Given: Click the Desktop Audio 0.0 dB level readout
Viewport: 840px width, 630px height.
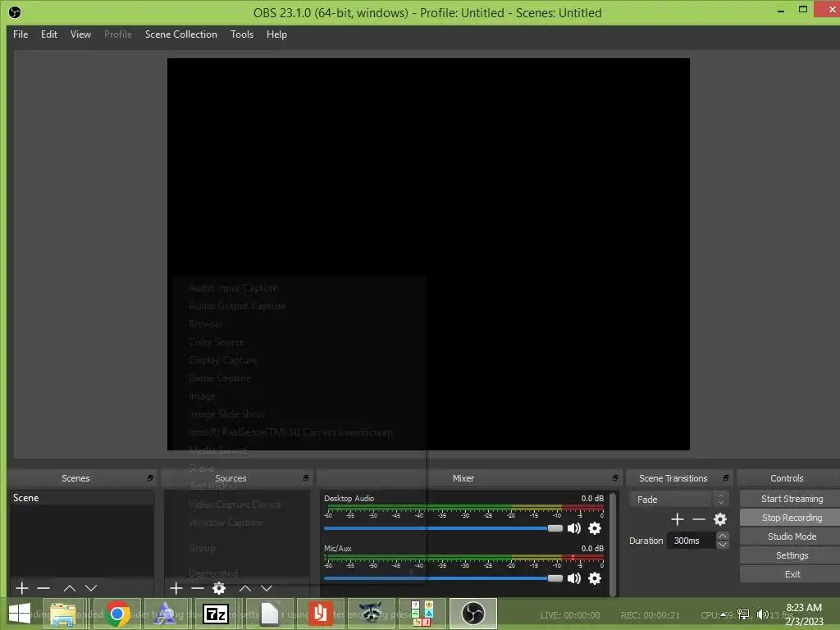Looking at the screenshot, I should tap(592, 498).
